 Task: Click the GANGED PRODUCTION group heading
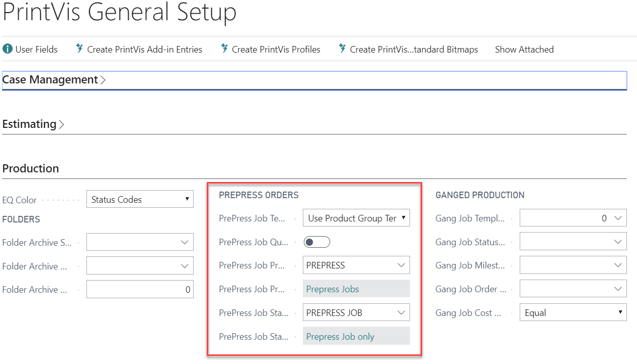480,195
